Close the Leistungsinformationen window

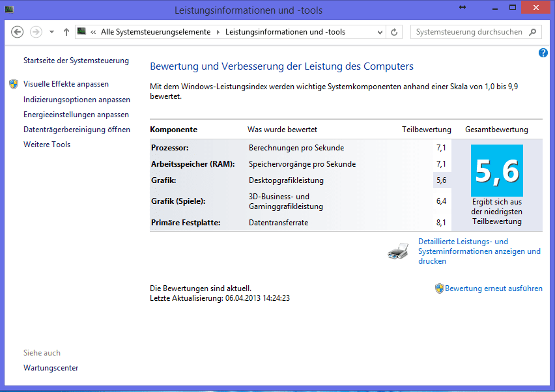(536, 7)
